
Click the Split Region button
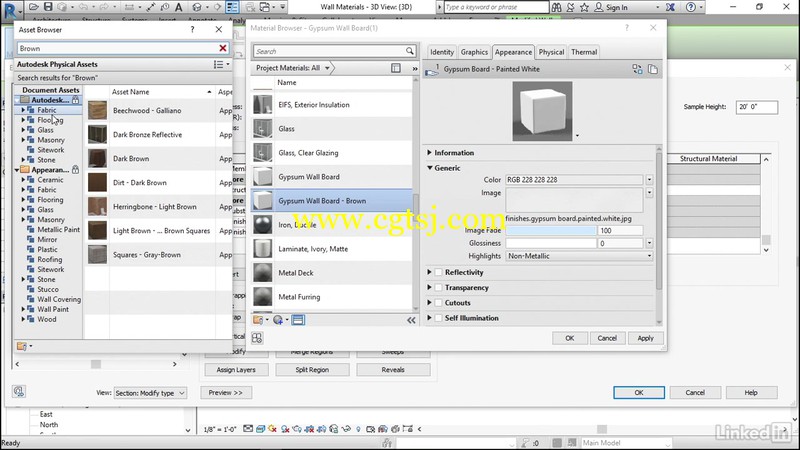coord(312,370)
